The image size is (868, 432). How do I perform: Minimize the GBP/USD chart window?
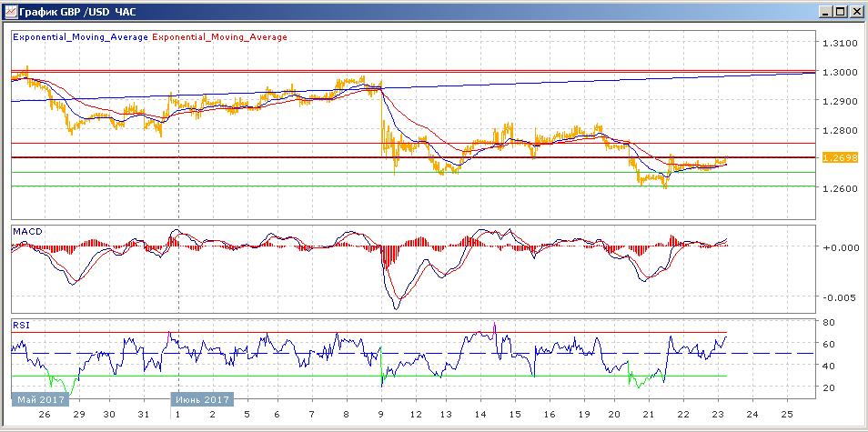tap(822, 11)
